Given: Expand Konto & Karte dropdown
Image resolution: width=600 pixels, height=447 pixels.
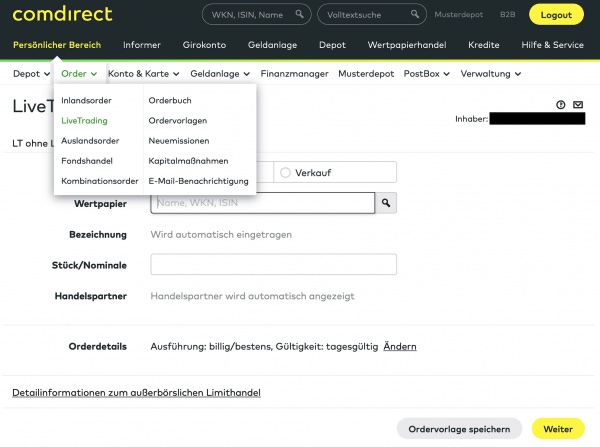Looking at the screenshot, I should pos(143,74).
